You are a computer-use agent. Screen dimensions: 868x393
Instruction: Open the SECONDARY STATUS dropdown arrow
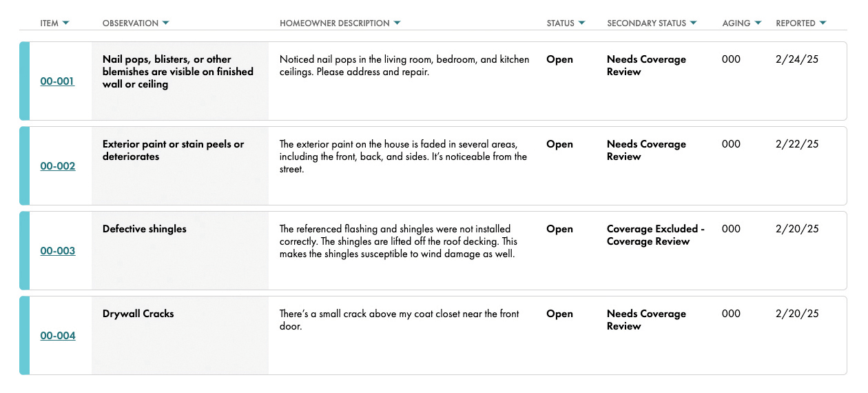[x=693, y=23]
